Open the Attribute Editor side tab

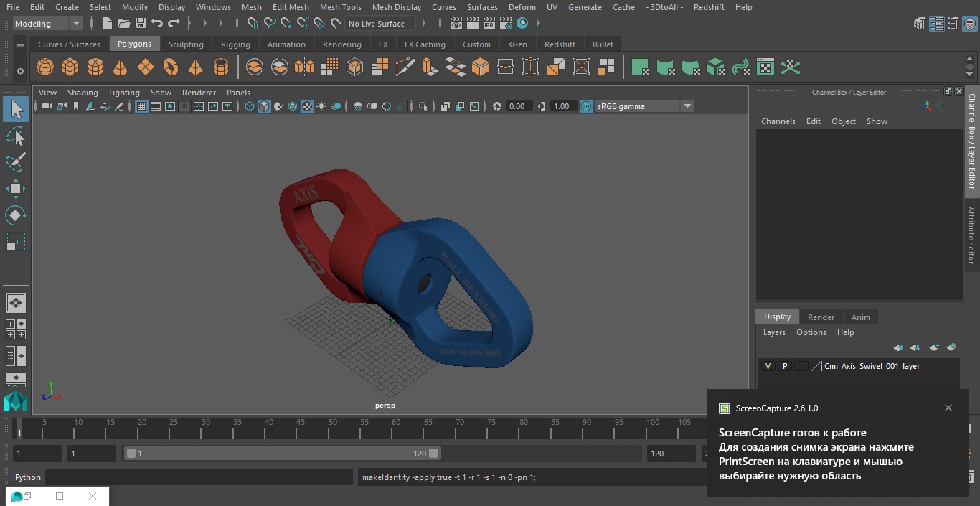tap(971, 235)
